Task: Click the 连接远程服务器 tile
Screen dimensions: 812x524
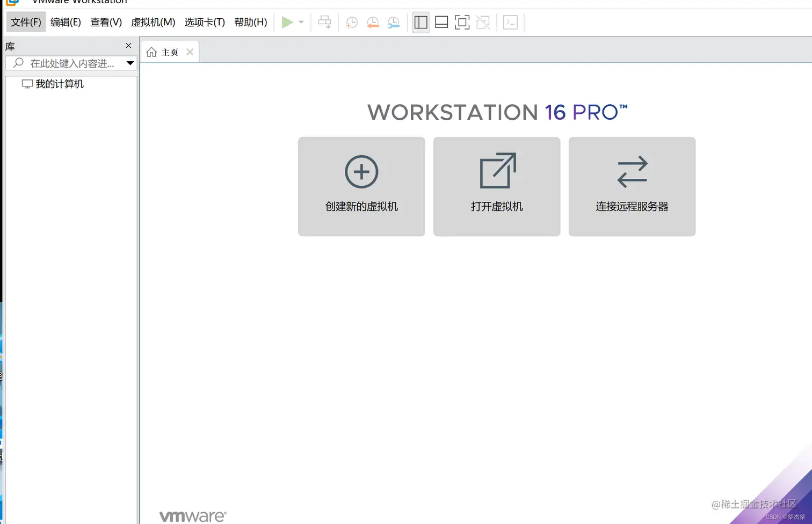Action: pyautogui.click(x=632, y=186)
